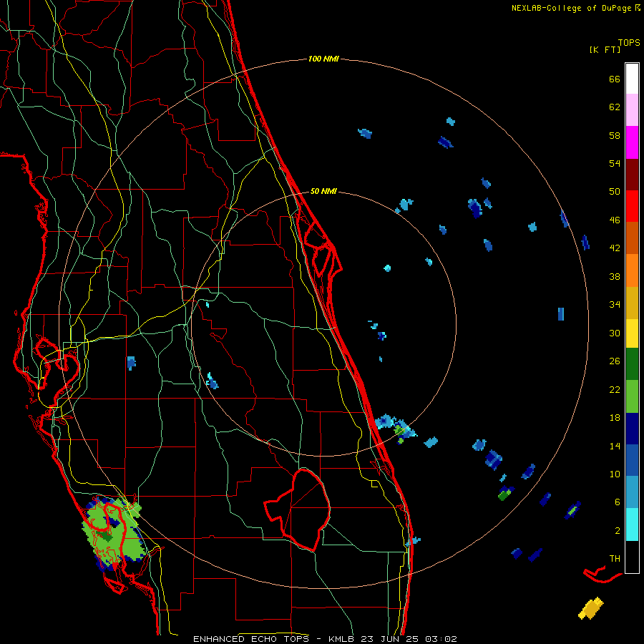Click the white swatch on the tops legend
The image size is (644, 644).
(632, 79)
